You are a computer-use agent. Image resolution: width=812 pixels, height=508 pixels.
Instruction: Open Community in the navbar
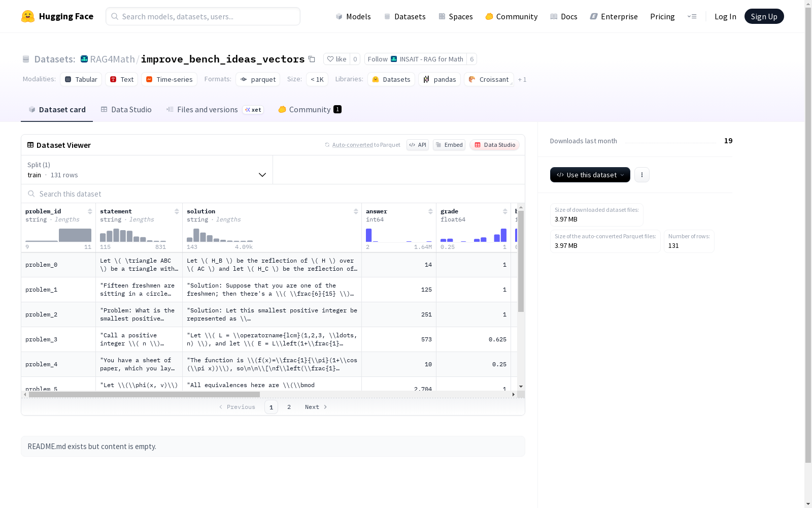click(x=512, y=16)
